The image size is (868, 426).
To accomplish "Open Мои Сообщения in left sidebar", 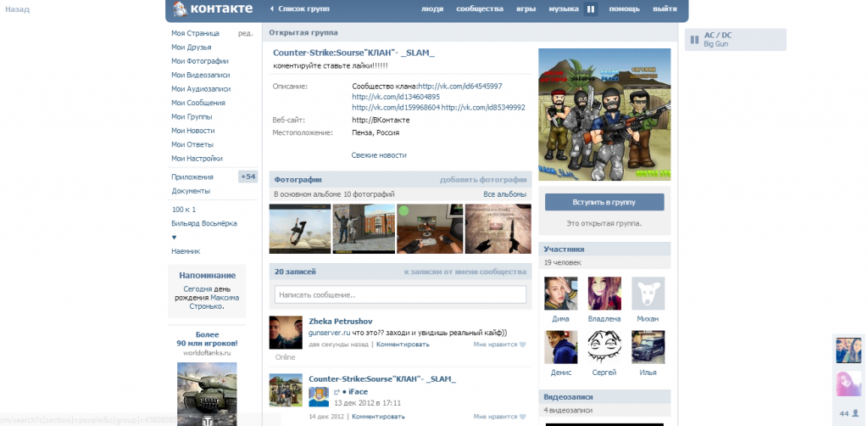I will tap(198, 103).
